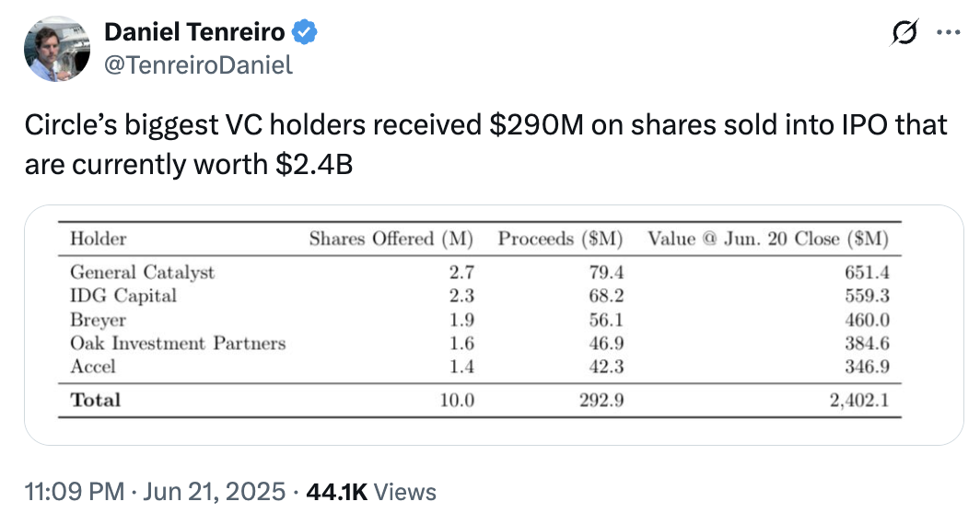Click the Total row label in table
The height and width of the screenshot is (525, 980).
pyautogui.click(x=95, y=400)
